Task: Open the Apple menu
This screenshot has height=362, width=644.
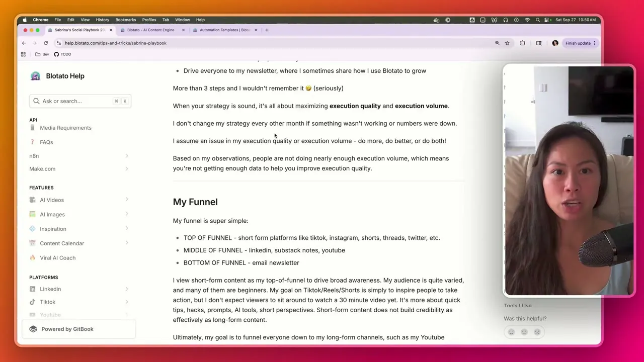Action: pos(25,20)
